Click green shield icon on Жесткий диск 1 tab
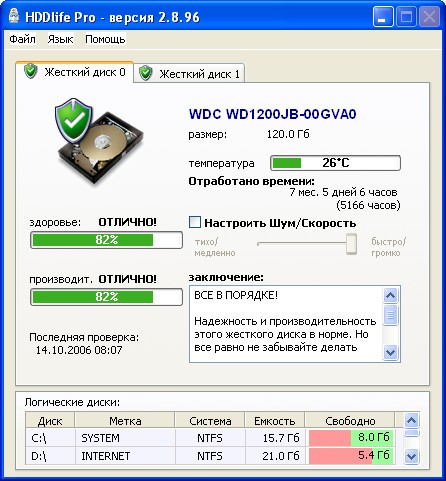Screen dimensions: 446x481 pyautogui.click(x=146, y=73)
